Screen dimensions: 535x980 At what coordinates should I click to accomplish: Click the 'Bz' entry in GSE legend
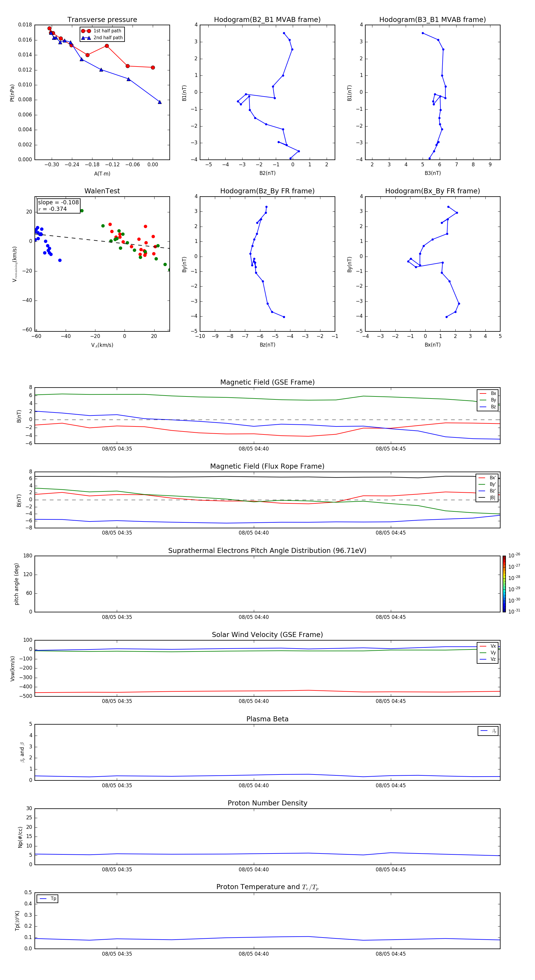click(488, 407)
